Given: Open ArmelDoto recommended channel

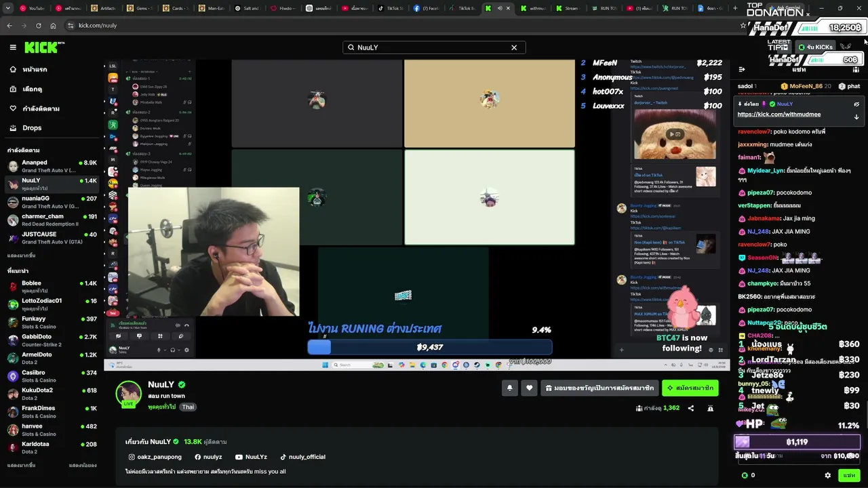Looking at the screenshot, I should click(x=52, y=358).
